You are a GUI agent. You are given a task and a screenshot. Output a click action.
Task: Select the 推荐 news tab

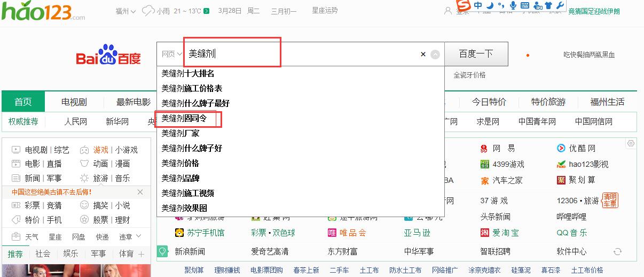point(15,254)
